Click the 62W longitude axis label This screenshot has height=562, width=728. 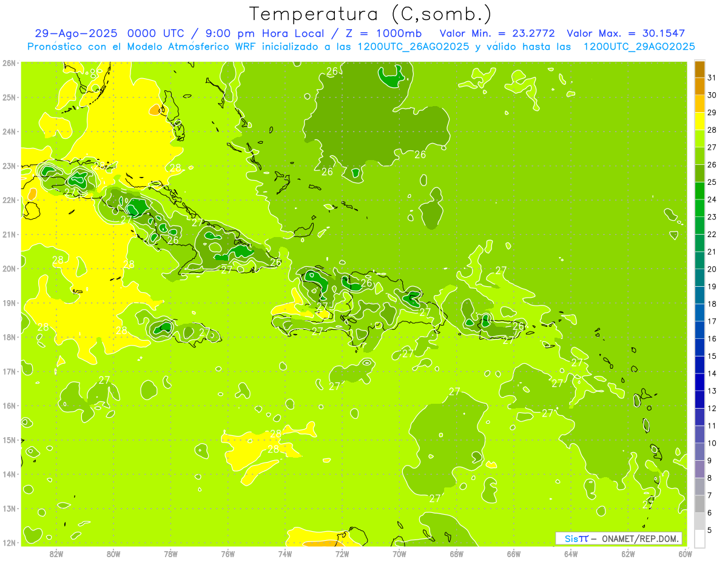[628, 554]
